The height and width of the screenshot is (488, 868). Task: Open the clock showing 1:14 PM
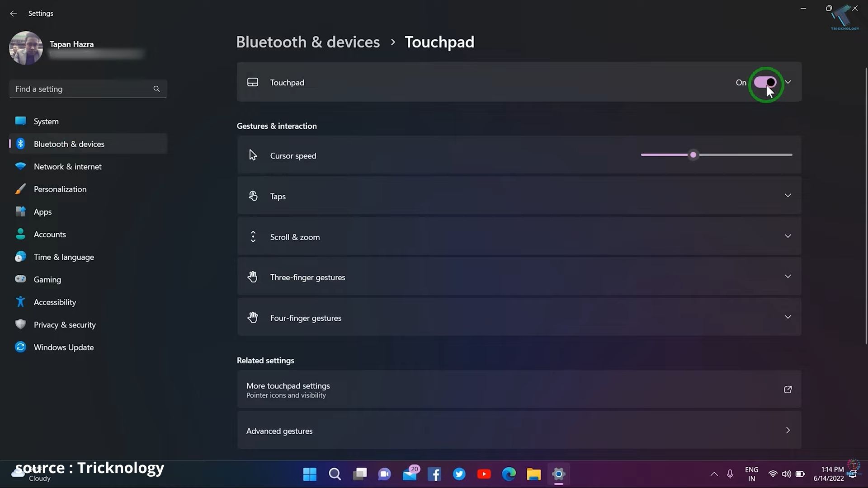click(x=829, y=474)
